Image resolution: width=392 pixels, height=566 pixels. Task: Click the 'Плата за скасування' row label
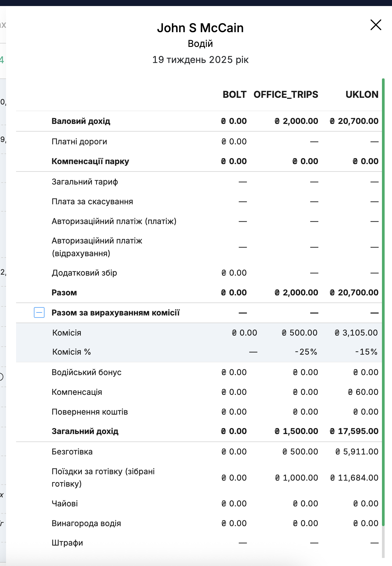(92, 201)
